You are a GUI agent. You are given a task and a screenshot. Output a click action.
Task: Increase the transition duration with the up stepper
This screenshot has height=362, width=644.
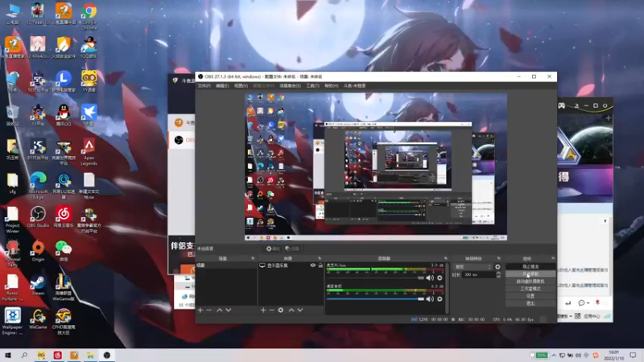[x=498, y=273]
